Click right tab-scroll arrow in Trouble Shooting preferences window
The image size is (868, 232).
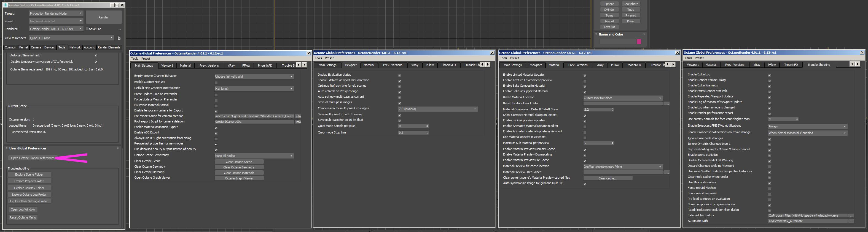[x=858, y=64]
